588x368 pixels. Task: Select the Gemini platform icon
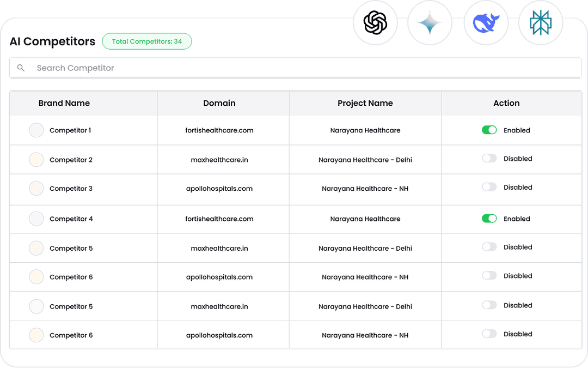pos(430,22)
